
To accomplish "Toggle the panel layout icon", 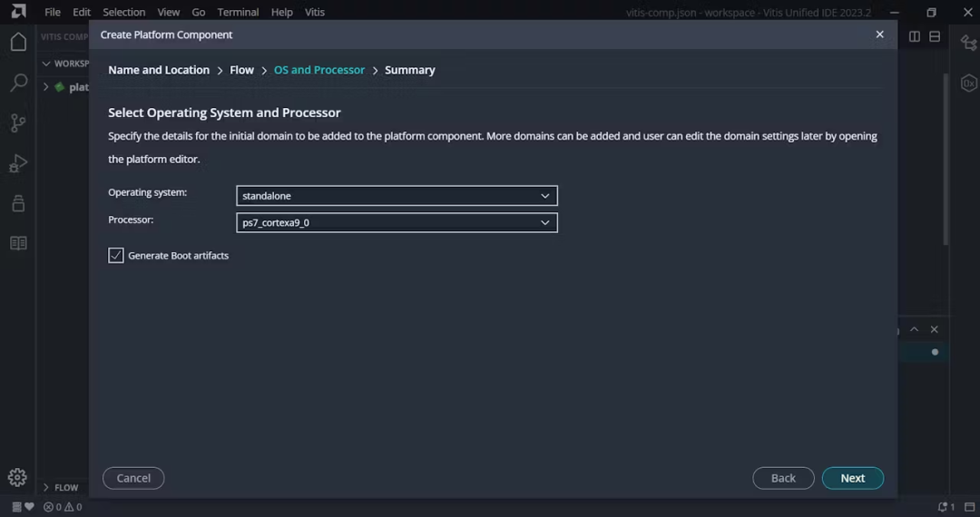I will 935,37.
